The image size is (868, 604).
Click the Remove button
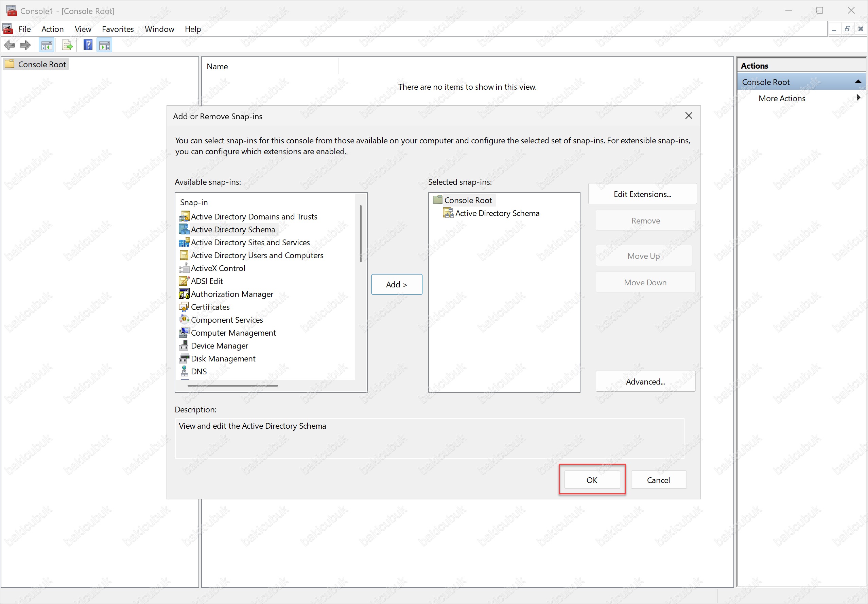645,220
